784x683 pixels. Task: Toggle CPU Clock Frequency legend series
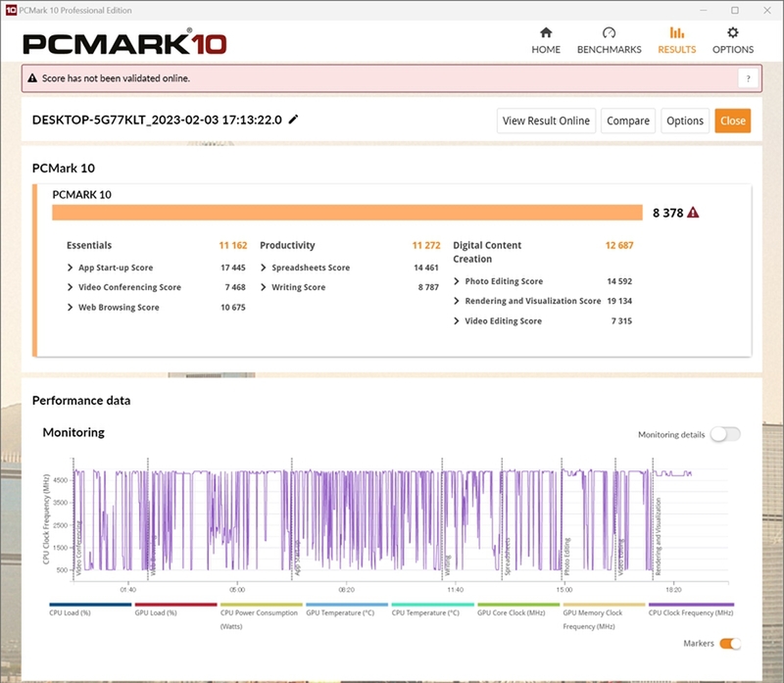(x=691, y=609)
